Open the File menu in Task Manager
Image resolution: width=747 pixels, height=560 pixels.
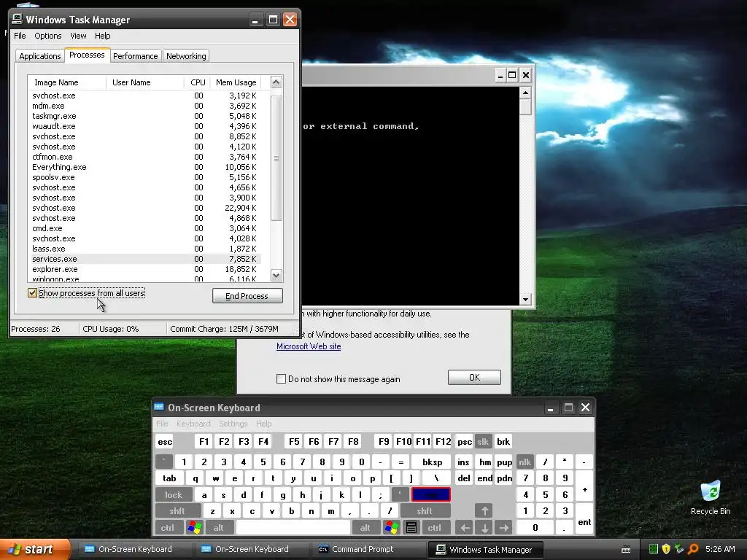(x=20, y=36)
